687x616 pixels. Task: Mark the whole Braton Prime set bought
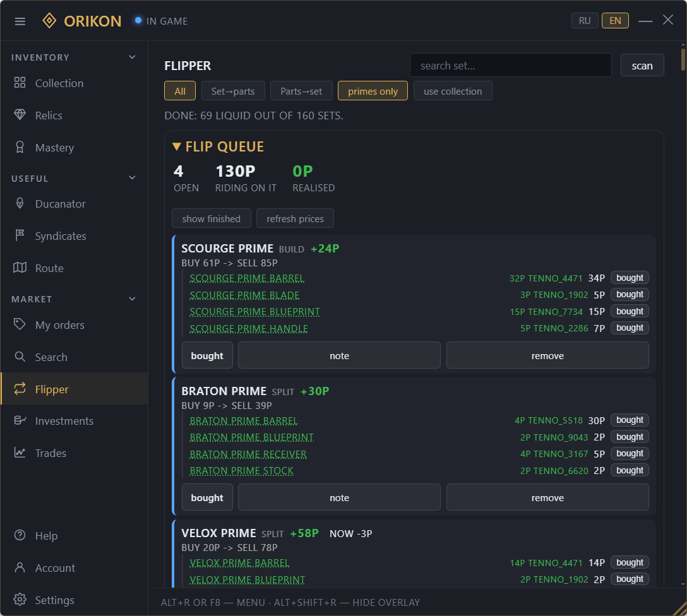pos(207,497)
